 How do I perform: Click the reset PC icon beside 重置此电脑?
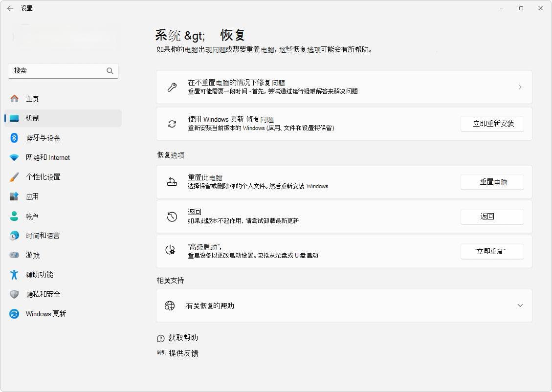pyautogui.click(x=172, y=182)
